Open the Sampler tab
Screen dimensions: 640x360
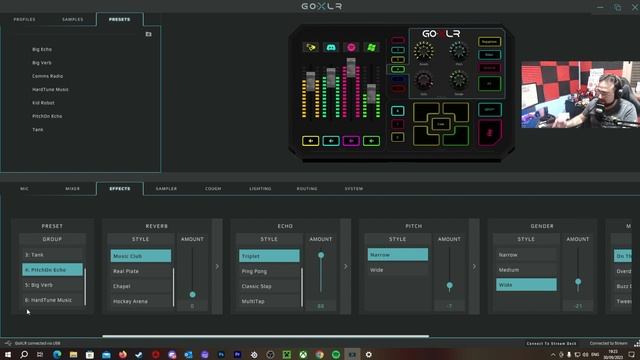167,189
